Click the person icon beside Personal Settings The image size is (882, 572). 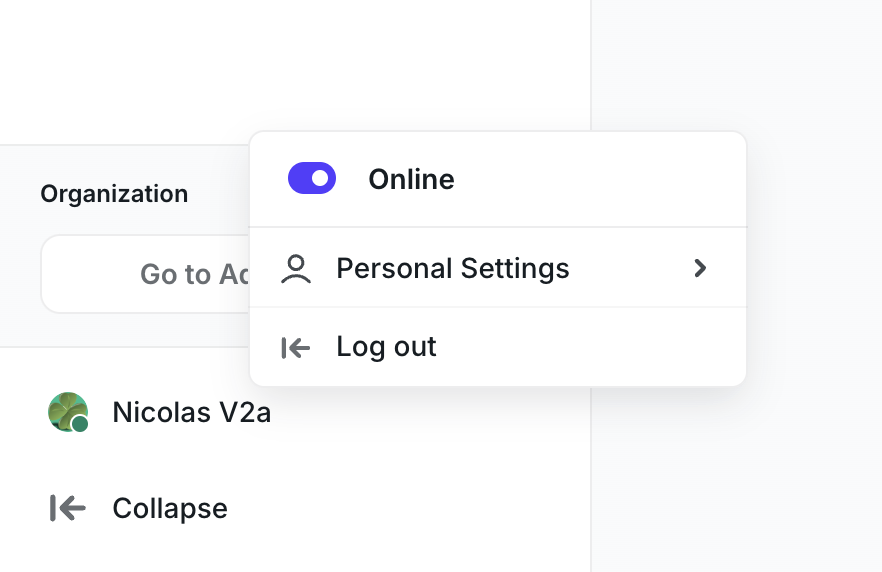[296, 268]
